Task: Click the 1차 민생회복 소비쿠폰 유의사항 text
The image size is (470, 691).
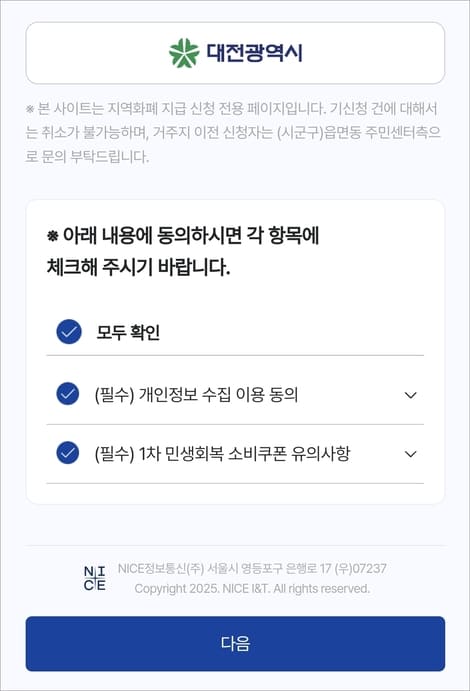Action: pyautogui.click(x=244, y=453)
